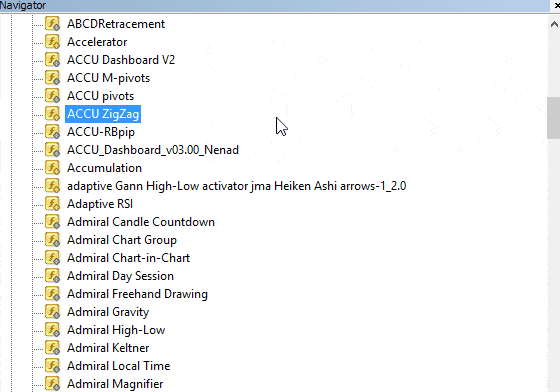The width and height of the screenshot is (560, 392).
Task: Click the icon beside Adaptive RSI
Action: pyautogui.click(x=52, y=204)
